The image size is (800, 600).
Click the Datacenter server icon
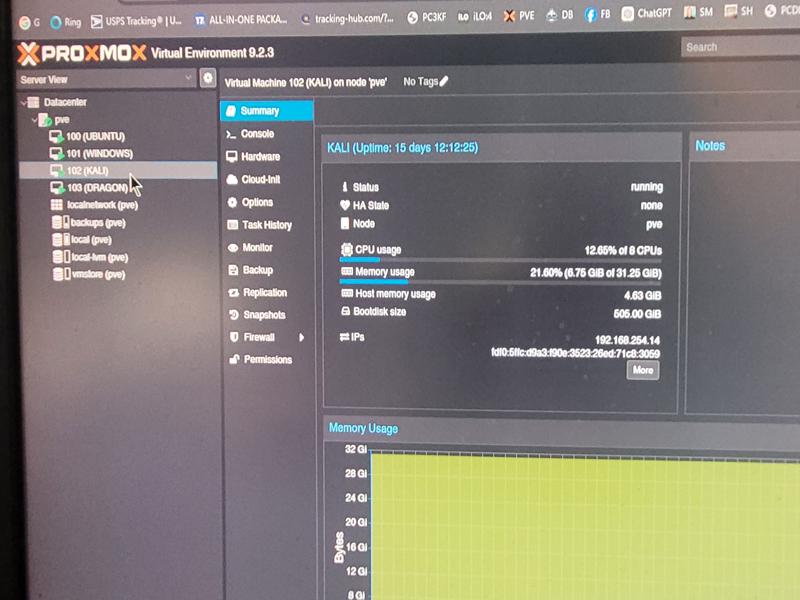[33, 102]
